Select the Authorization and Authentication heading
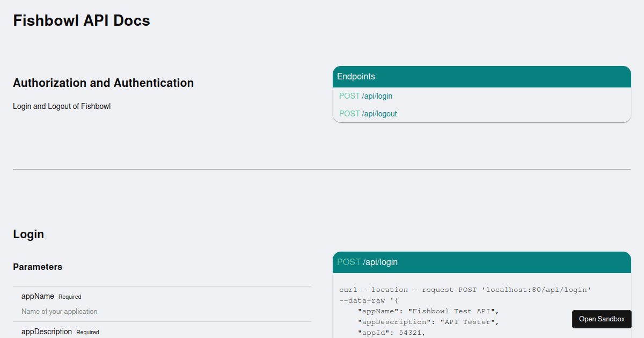 [103, 83]
